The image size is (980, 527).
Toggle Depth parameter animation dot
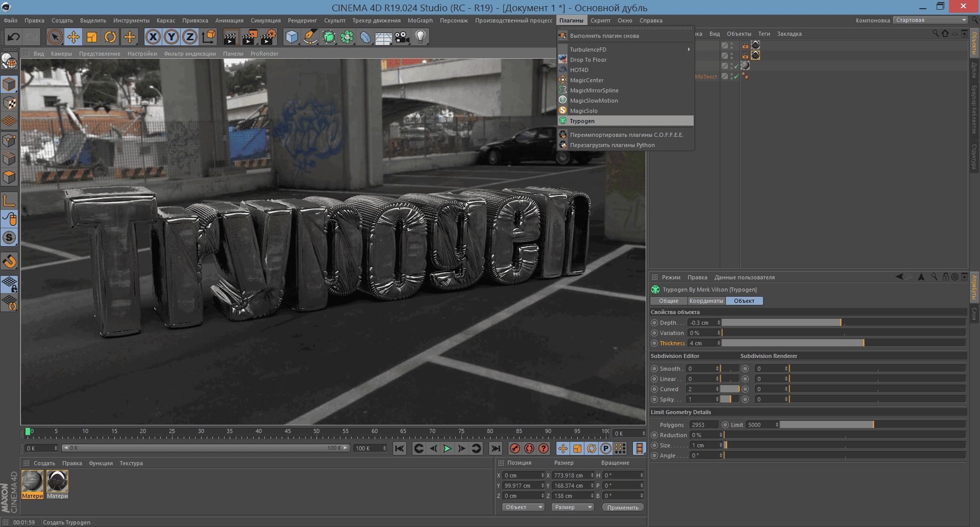(x=654, y=323)
